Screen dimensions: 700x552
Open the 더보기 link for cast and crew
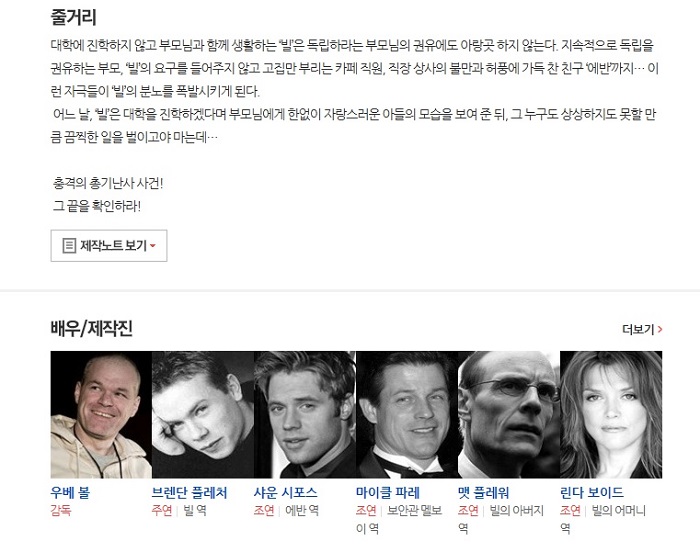pyautogui.click(x=642, y=330)
